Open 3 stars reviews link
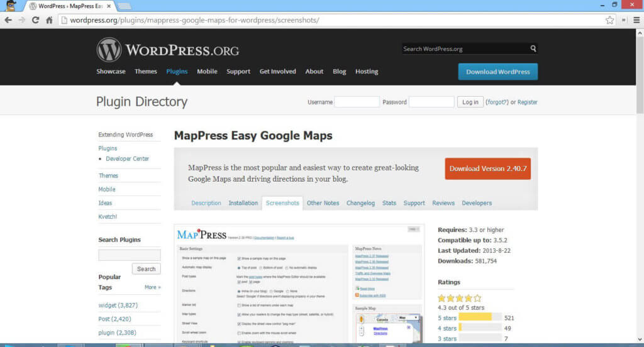 tap(447, 338)
